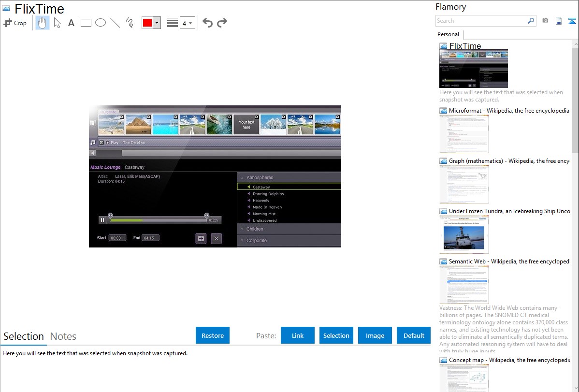This screenshot has width=579, height=392.
Task: Open the line thickness dropdown showing 4
Action: [x=187, y=23]
